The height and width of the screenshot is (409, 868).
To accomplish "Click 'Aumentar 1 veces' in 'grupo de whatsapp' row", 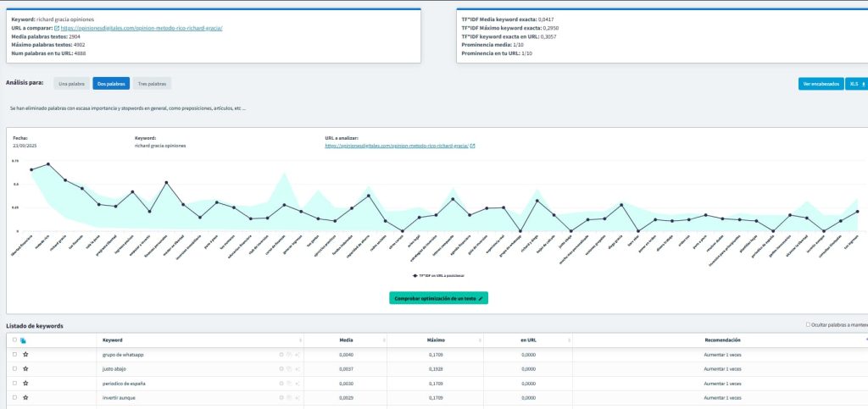I will pyautogui.click(x=722, y=354).
